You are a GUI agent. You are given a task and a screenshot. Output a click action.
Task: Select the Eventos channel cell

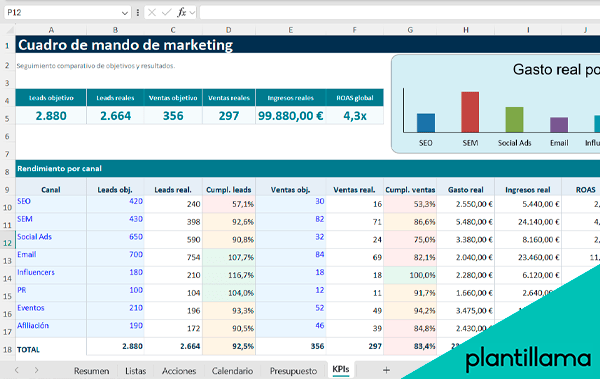(x=51, y=310)
